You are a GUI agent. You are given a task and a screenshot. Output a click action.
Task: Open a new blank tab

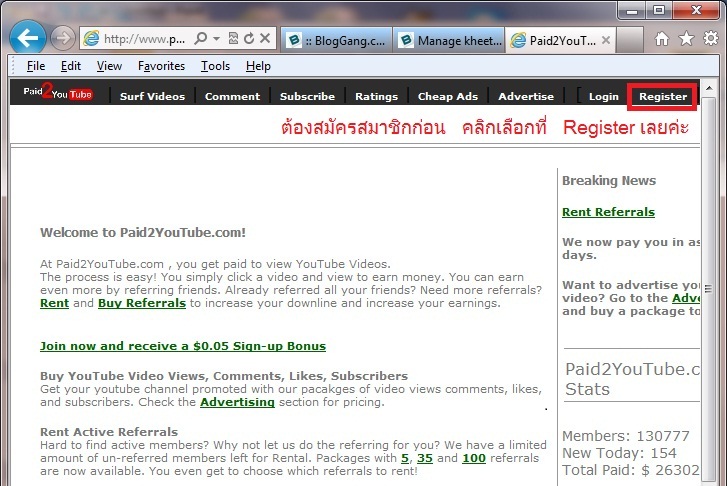tap(630, 40)
